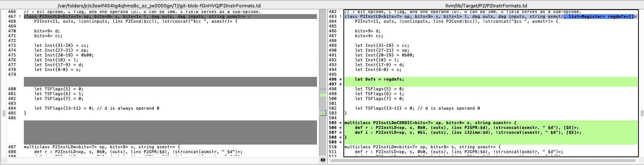
Task: Click the '!' change marker at left line 467
Action: point(20,16)
